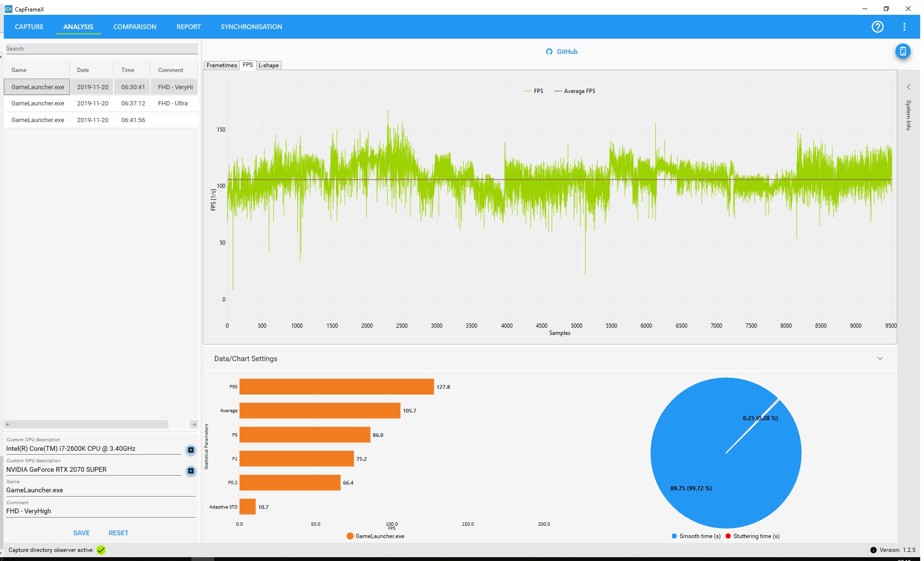924x561 pixels.
Task: Expand Data/Chart Settings chevron
Action: point(880,359)
